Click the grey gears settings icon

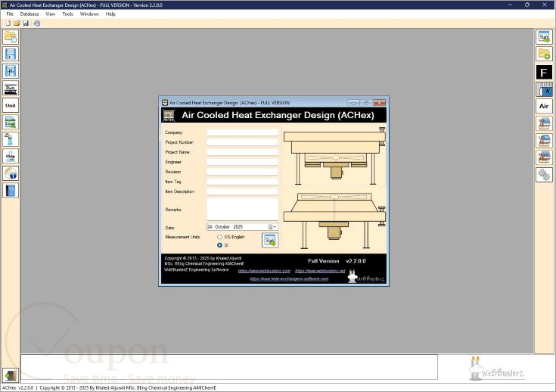click(x=544, y=175)
